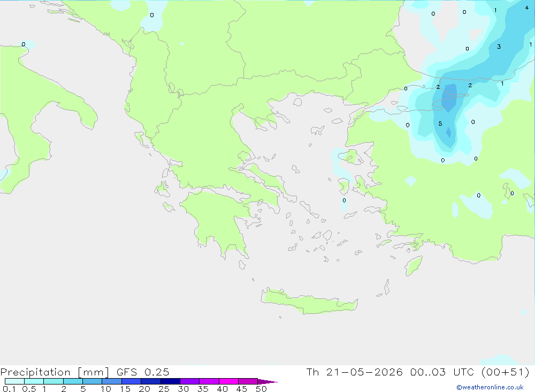Click the legend tick label "30"
Screen dimensions: 535x392
(x=183, y=389)
